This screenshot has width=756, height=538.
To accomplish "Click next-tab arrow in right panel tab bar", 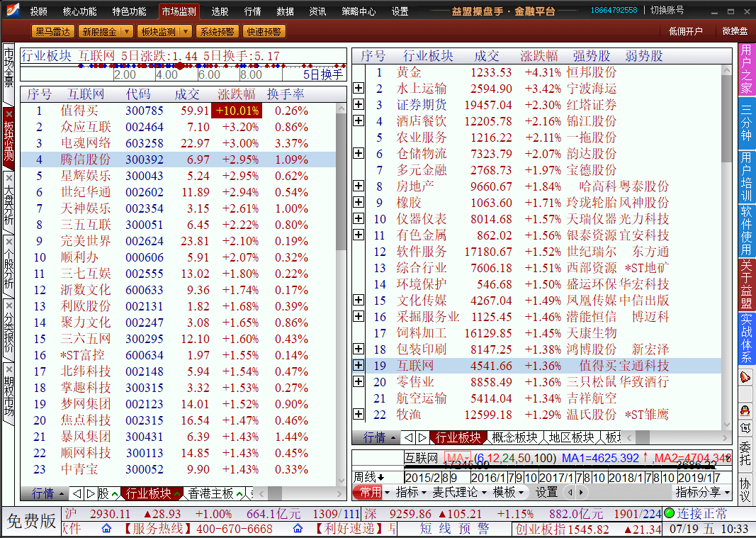I will pyautogui.click(x=422, y=437).
